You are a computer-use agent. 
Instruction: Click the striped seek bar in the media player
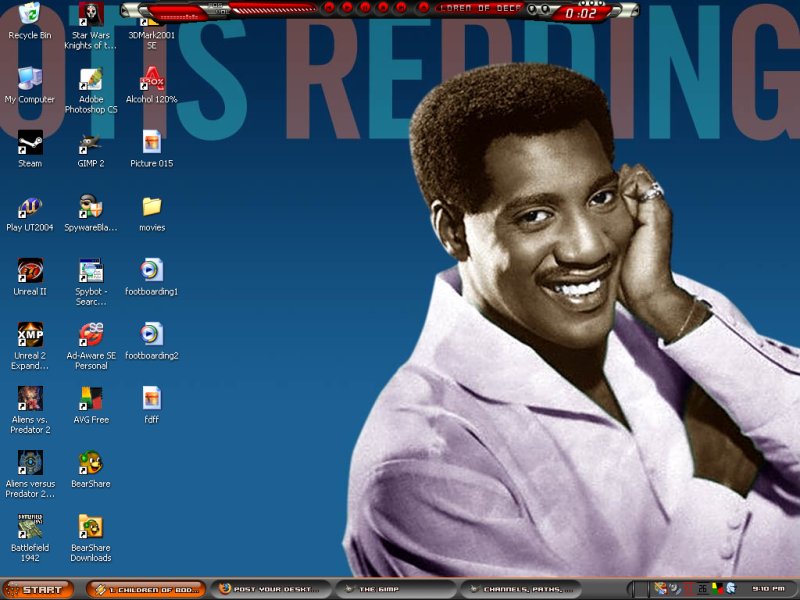(x=272, y=9)
